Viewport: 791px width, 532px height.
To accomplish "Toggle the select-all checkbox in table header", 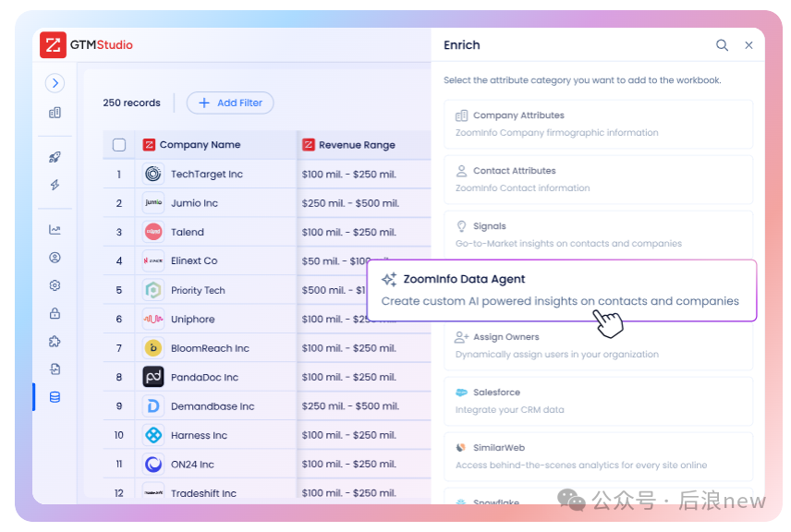I will point(119,145).
